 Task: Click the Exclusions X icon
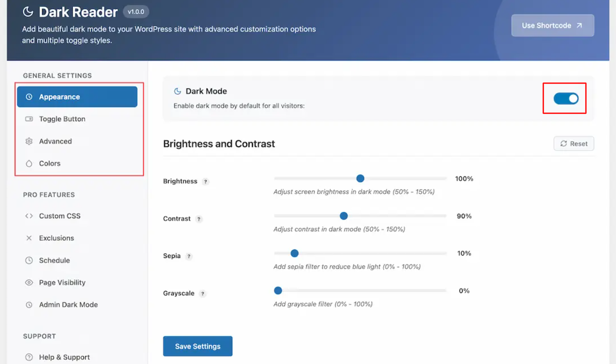pyautogui.click(x=29, y=238)
